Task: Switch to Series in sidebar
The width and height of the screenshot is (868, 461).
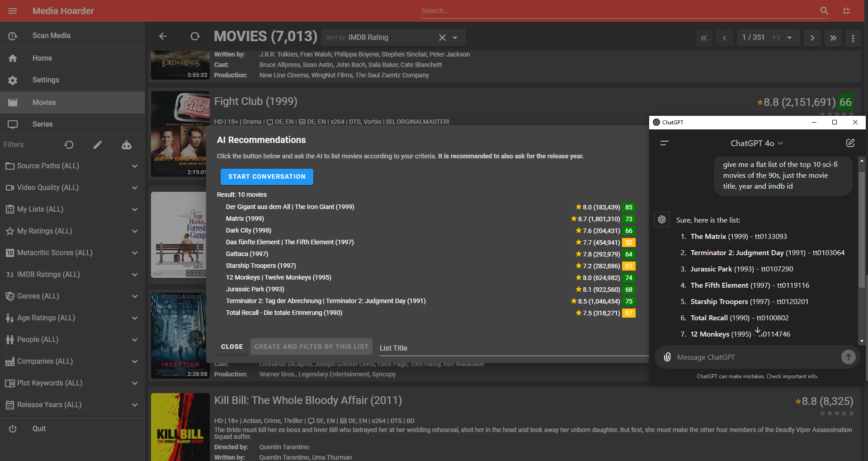Action: (72, 124)
